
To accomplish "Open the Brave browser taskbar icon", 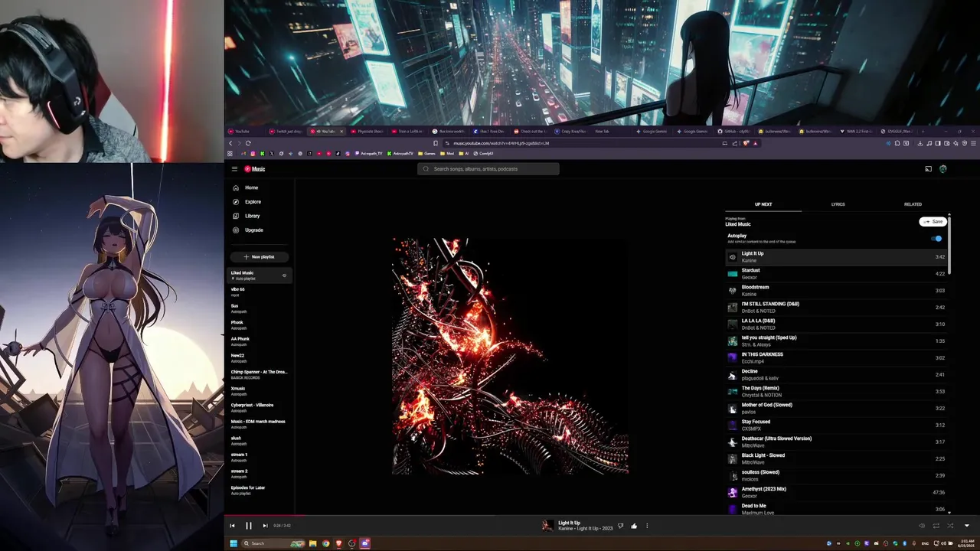I will [x=338, y=543].
